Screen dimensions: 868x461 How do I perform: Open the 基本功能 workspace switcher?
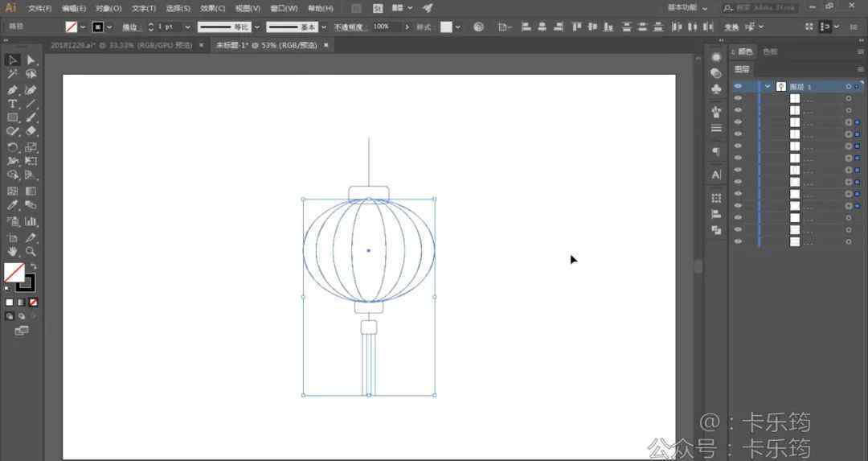pos(687,8)
